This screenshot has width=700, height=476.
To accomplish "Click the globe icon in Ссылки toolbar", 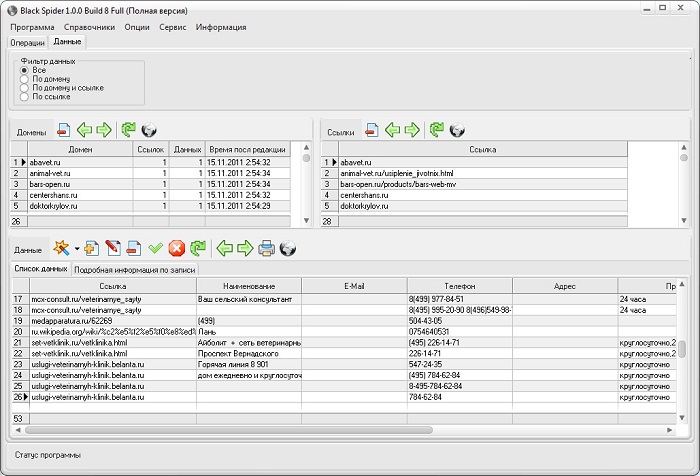I will point(457,130).
